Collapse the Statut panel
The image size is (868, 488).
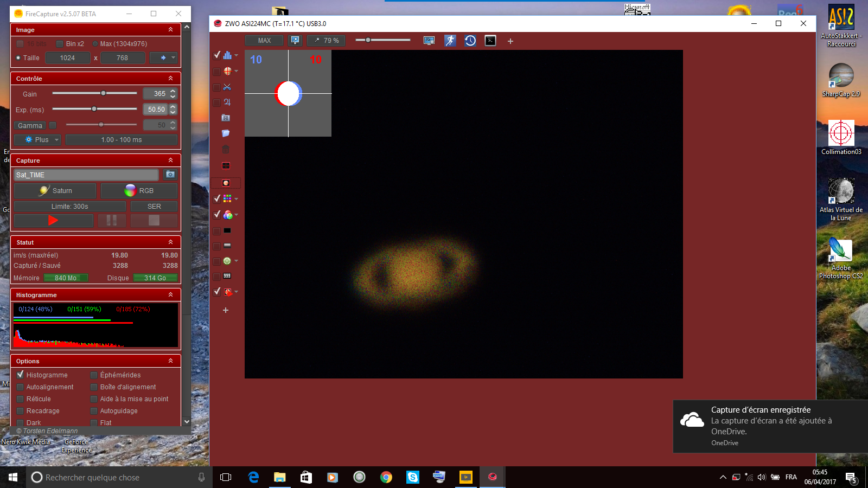170,242
